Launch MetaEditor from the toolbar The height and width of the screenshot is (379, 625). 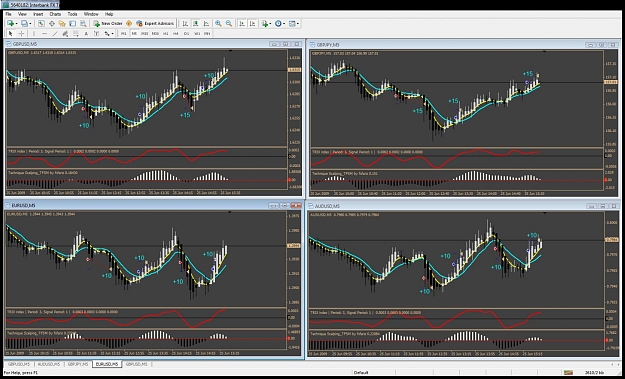click(129, 24)
